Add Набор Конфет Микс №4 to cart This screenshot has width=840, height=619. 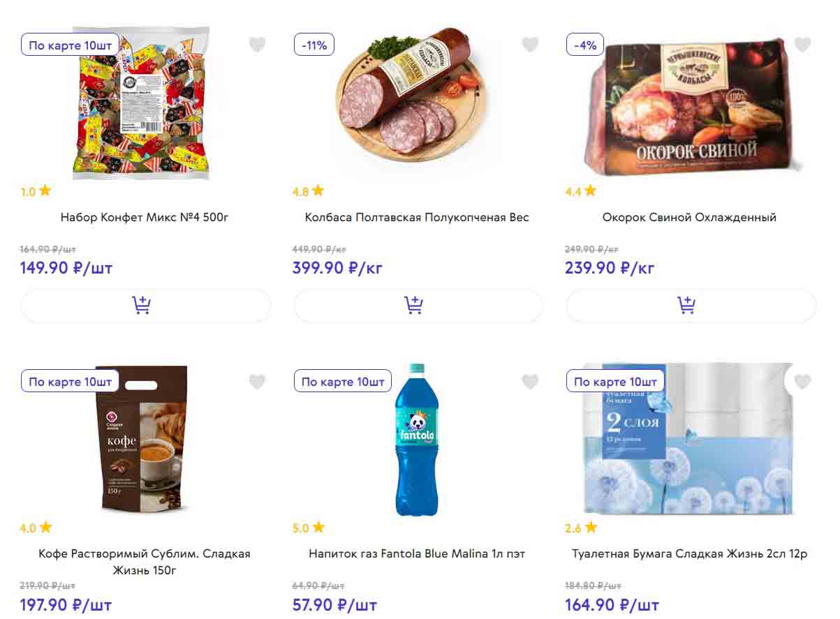145,306
